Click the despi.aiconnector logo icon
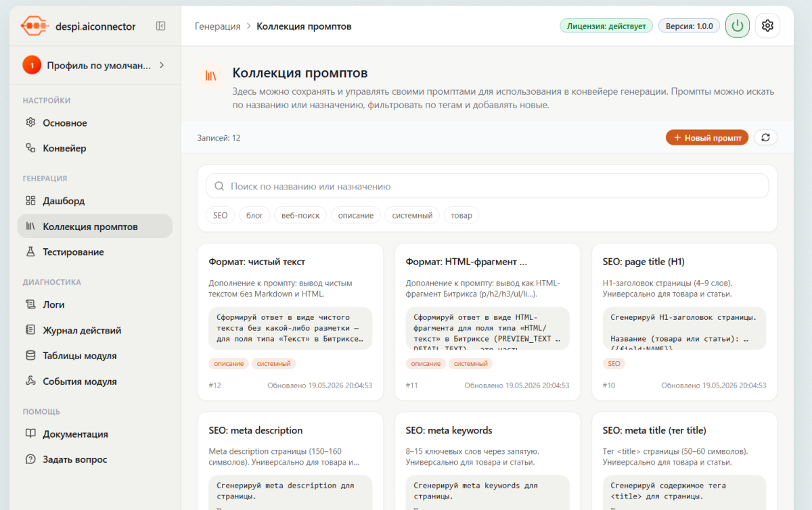812x510 pixels. click(35, 26)
